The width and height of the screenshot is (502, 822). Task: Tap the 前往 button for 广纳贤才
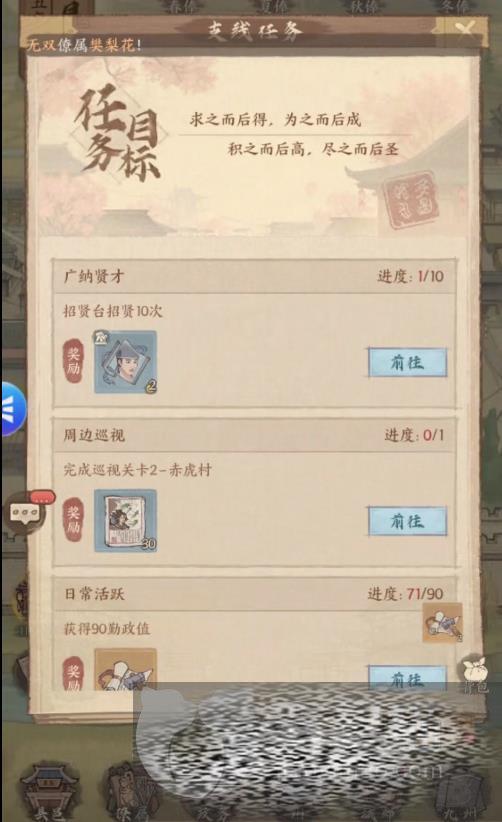407,362
